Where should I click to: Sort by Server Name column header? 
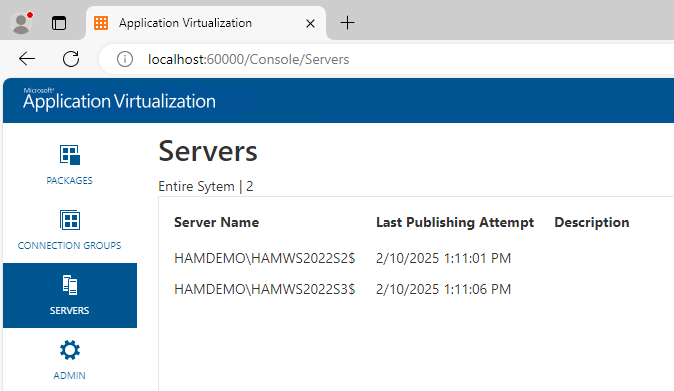(x=217, y=222)
